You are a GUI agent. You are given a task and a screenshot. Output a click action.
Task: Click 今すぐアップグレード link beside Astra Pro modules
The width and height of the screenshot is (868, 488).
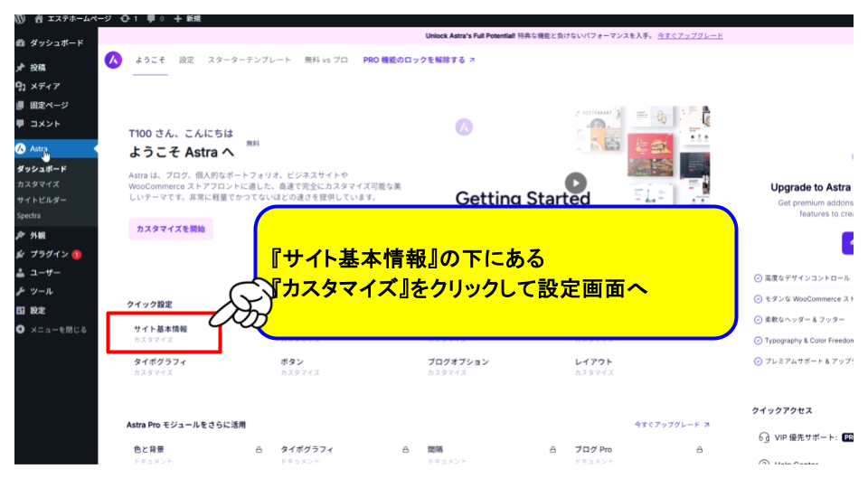click(x=672, y=425)
